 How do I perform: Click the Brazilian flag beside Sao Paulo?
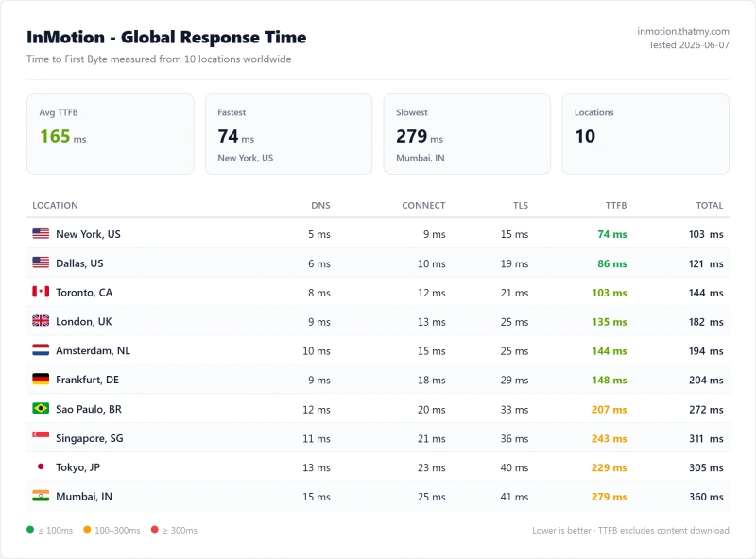click(41, 408)
